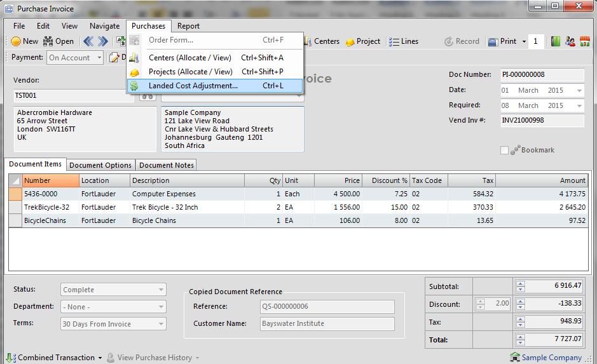Image resolution: width=597 pixels, height=364 pixels.
Task: Choose Centers (Allocate / View) menu item
Action: (x=191, y=58)
